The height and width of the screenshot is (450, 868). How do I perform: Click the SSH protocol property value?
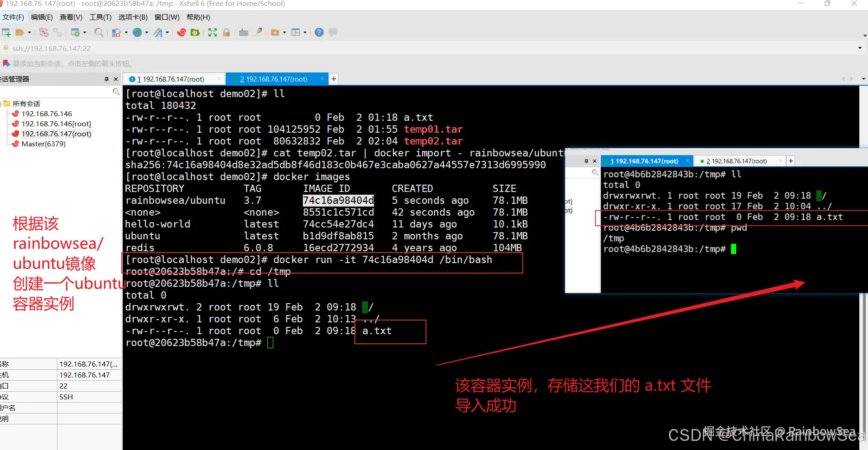pos(66,397)
